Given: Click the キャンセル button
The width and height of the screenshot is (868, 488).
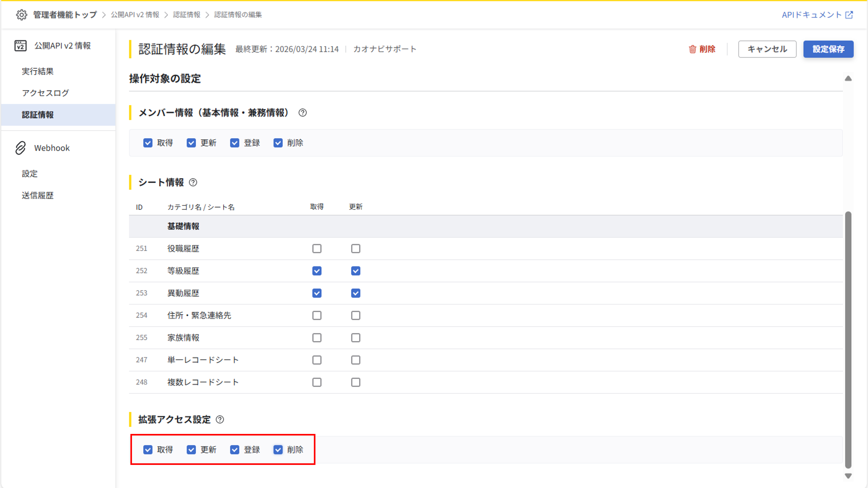Looking at the screenshot, I should pyautogui.click(x=767, y=49).
